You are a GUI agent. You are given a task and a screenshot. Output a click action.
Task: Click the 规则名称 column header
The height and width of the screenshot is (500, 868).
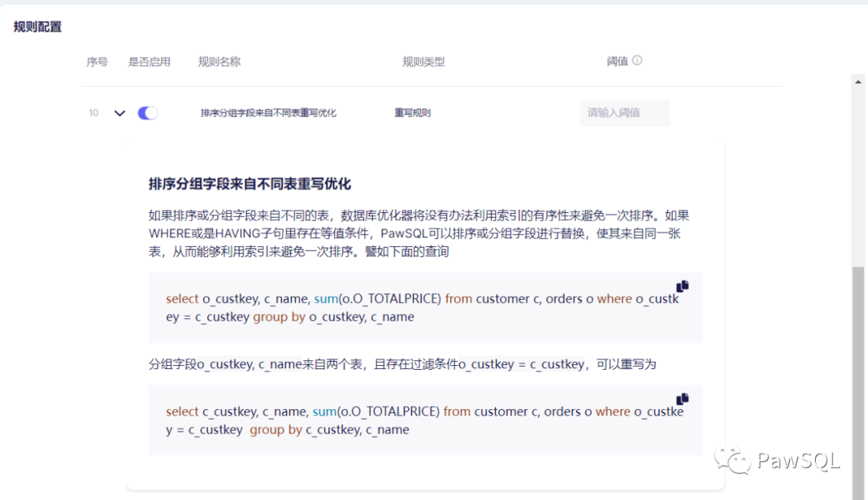pos(219,62)
